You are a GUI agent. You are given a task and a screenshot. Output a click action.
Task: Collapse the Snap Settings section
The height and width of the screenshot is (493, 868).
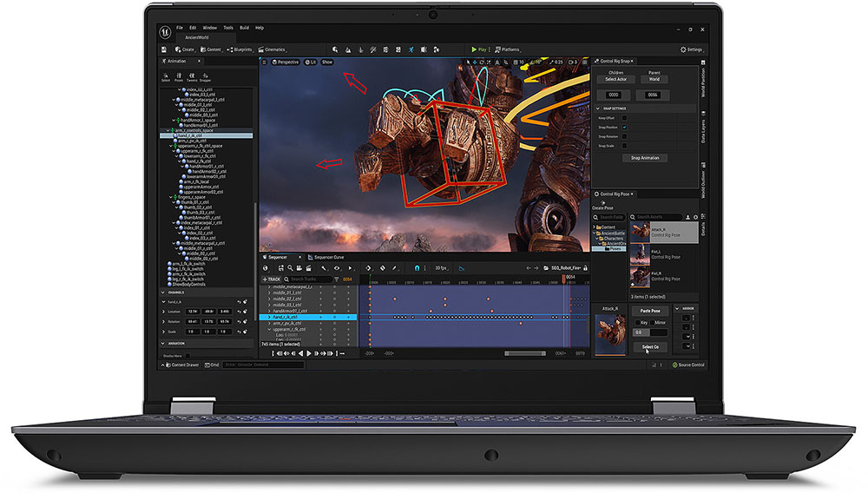[598, 108]
